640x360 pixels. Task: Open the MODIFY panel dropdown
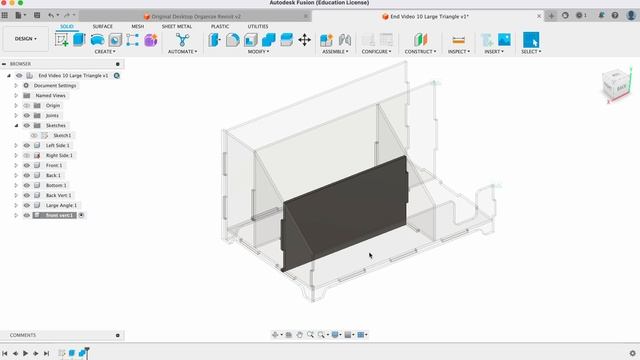[258, 52]
